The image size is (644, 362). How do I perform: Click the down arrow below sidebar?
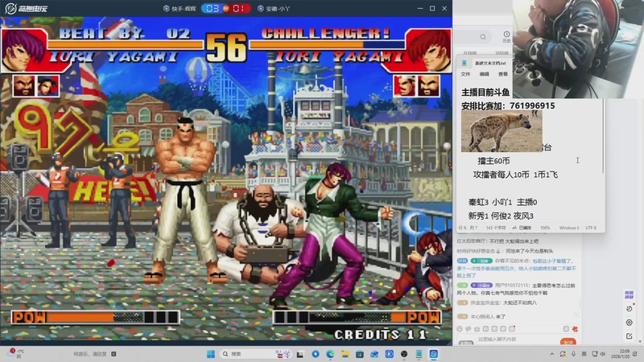640,341
